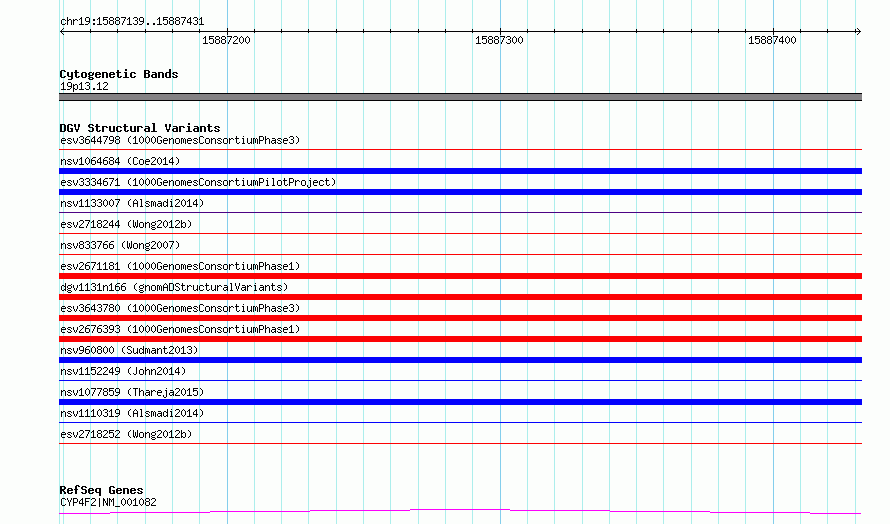Click the thick blue esv3334671 variant bar
Image resolution: width=890 pixels, height=524 pixels.
[460, 192]
